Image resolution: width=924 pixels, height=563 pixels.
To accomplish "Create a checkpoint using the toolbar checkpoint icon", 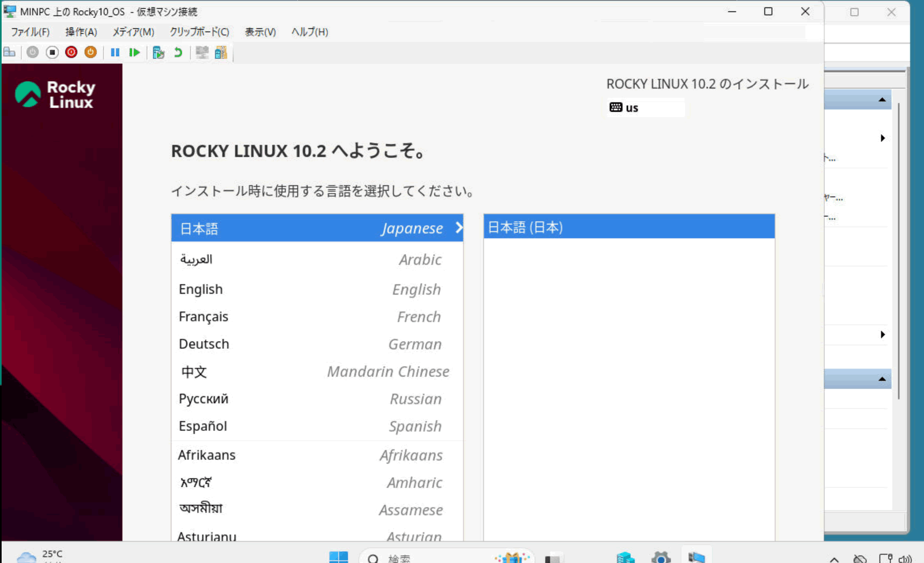I will tap(158, 52).
